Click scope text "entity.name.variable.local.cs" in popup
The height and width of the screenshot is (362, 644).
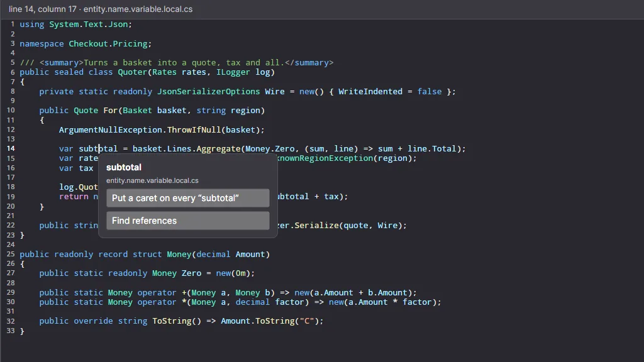(152, 180)
